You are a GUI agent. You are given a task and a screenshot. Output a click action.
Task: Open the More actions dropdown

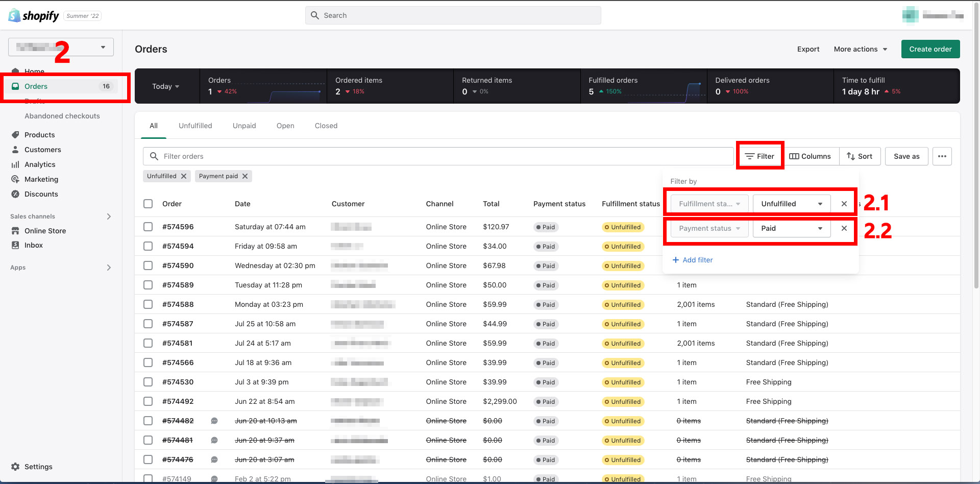[860, 49]
